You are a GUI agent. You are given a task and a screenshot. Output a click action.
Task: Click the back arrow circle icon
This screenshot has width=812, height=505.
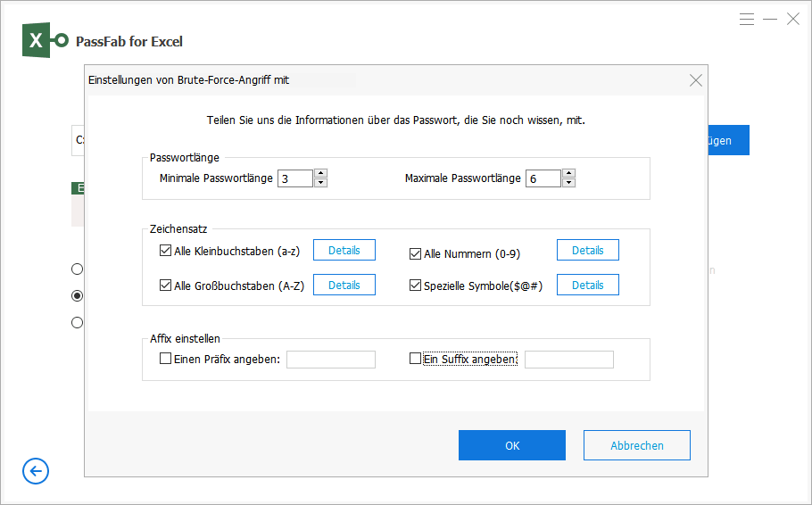(36, 471)
